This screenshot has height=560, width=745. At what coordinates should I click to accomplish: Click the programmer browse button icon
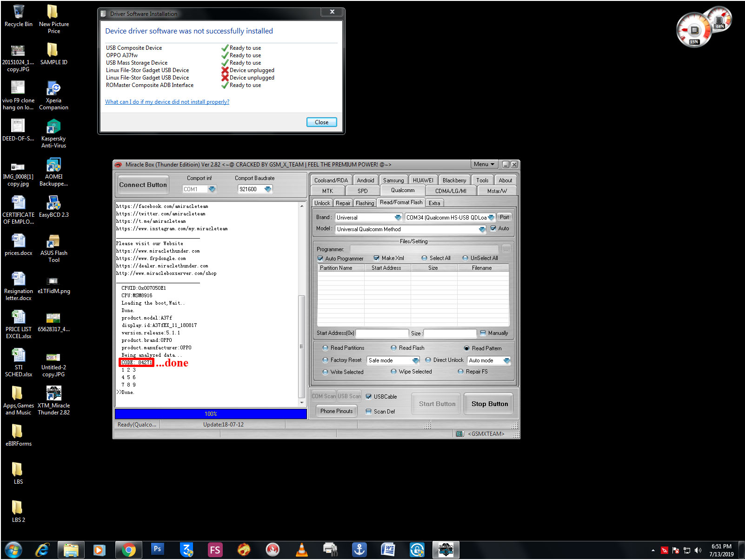[x=506, y=249]
